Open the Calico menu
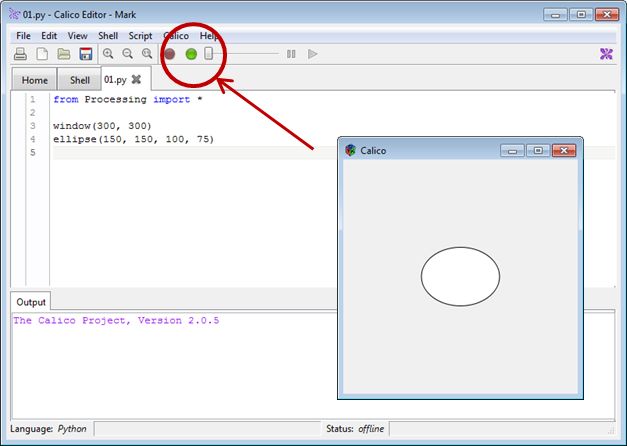Screen dimensions: 627x446 tap(176, 36)
